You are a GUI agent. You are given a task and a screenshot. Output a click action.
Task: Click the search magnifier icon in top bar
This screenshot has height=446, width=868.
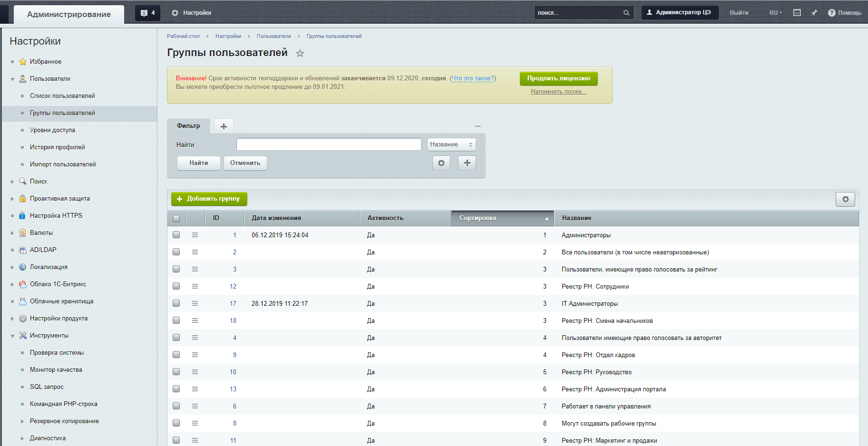(x=626, y=13)
